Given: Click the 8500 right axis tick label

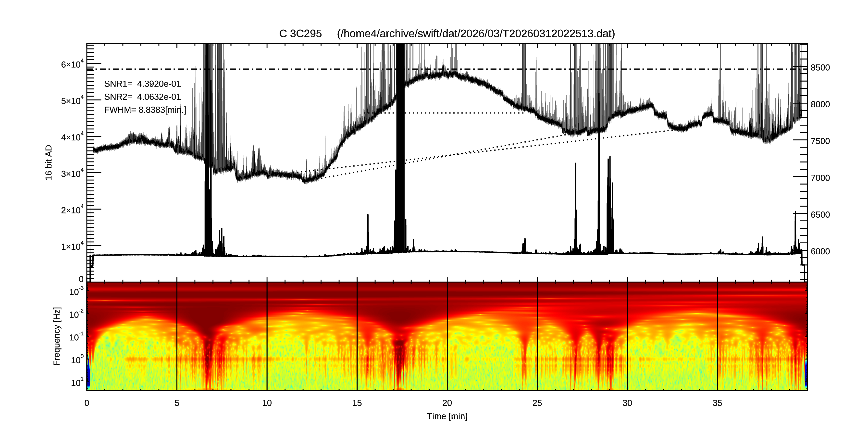Looking at the screenshot, I should 820,68.
